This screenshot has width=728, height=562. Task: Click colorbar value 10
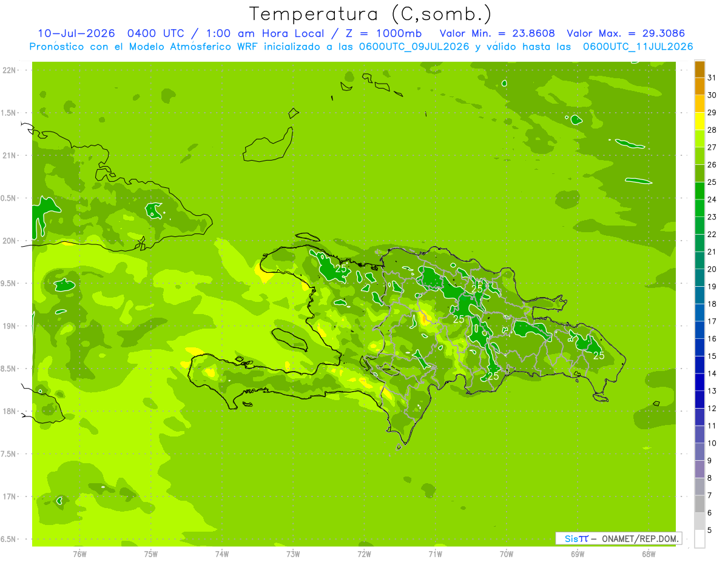point(712,443)
